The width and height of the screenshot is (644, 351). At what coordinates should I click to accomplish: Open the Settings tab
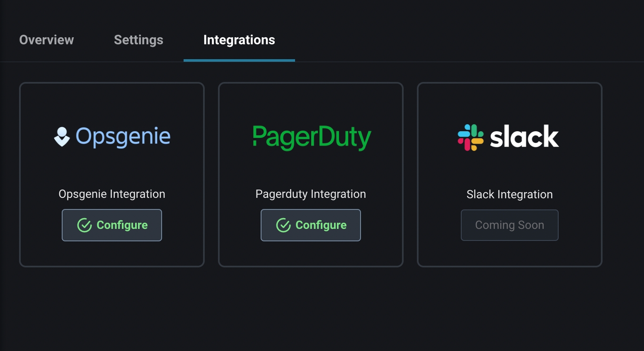point(138,40)
